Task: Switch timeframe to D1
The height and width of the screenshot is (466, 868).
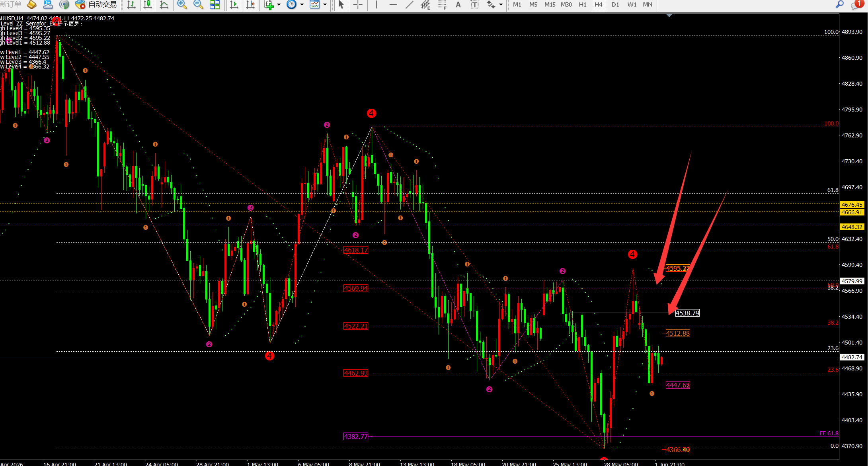Action: [x=615, y=5]
